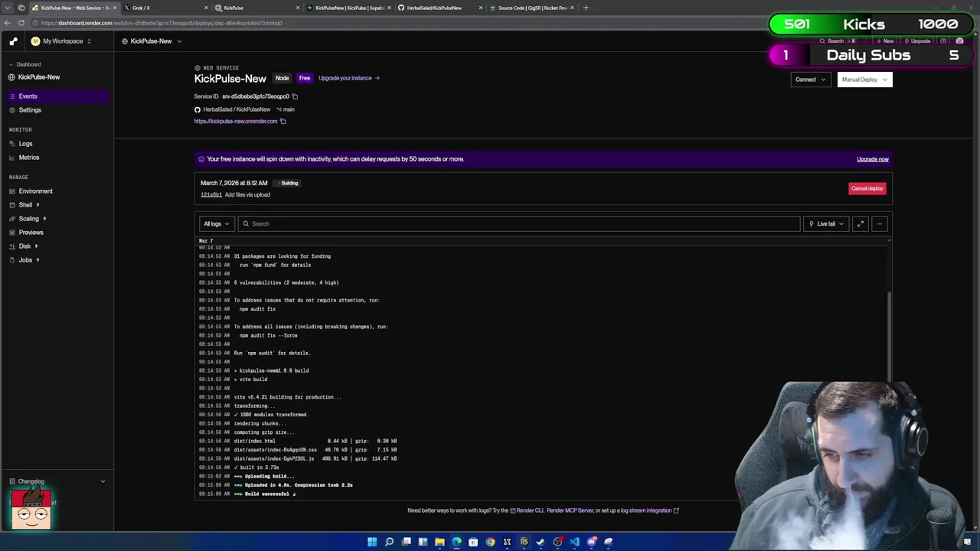This screenshot has height=551, width=980.
Task: Open the browser tab search chevron
Action: 8,8
